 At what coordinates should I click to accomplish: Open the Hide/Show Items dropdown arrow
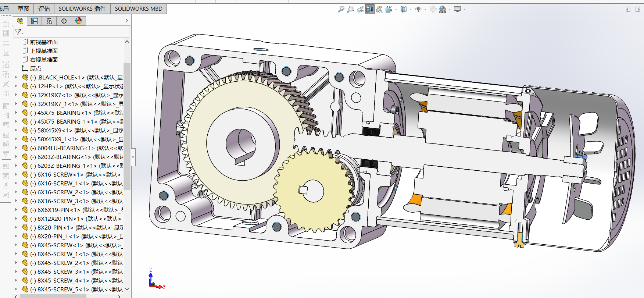coord(425,10)
